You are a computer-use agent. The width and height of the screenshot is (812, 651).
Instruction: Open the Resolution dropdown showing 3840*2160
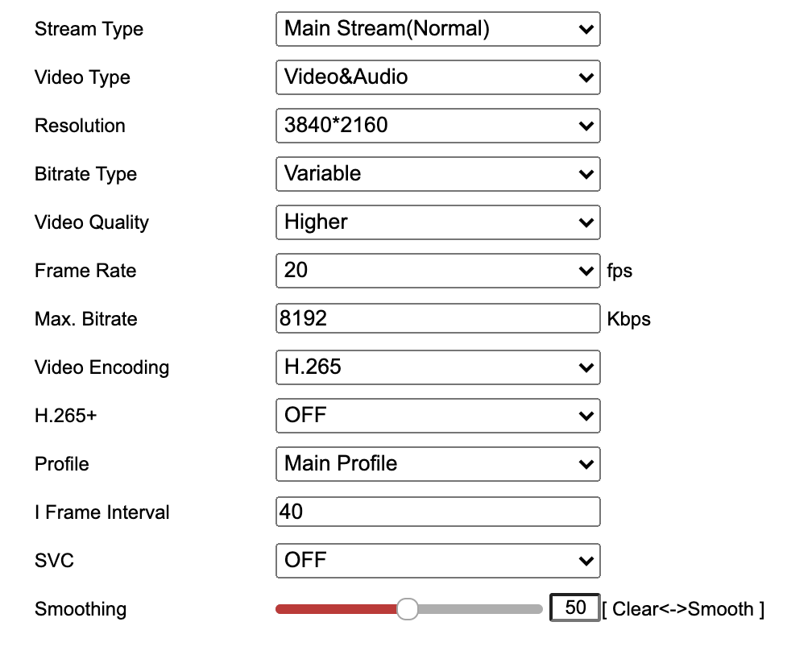[437, 126]
